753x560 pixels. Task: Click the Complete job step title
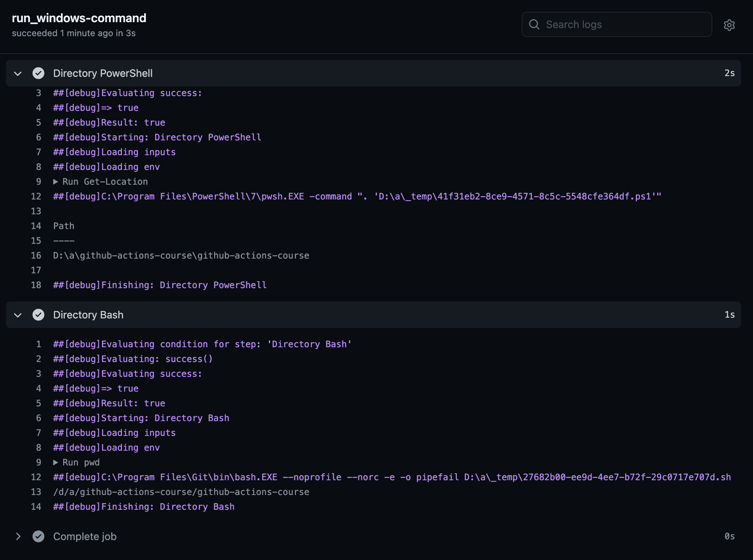[x=85, y=536]
